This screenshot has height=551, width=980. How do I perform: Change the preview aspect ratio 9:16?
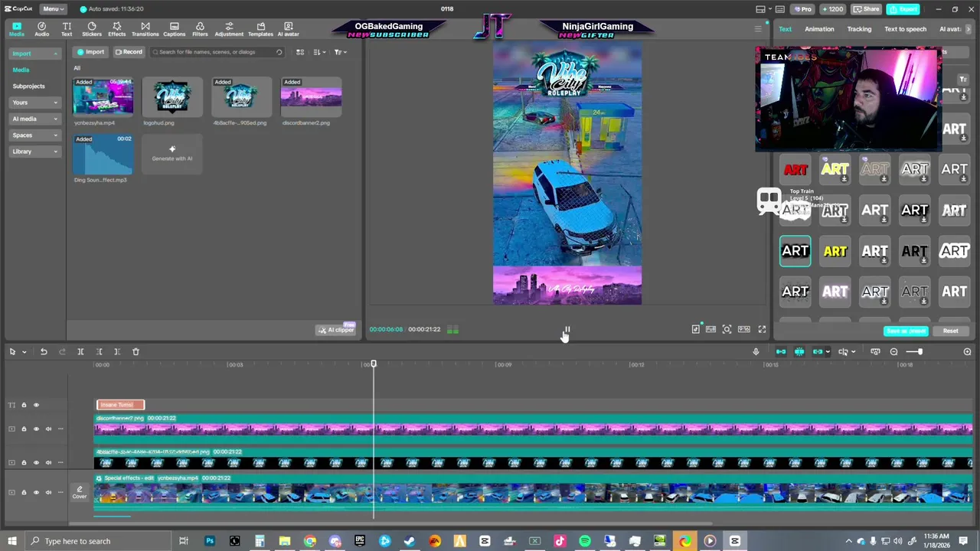point(743,329)
